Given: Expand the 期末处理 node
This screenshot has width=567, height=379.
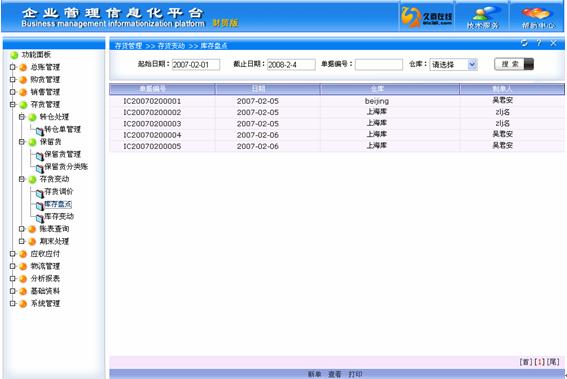Looking at the screenshot, I should tap(22, 241).
